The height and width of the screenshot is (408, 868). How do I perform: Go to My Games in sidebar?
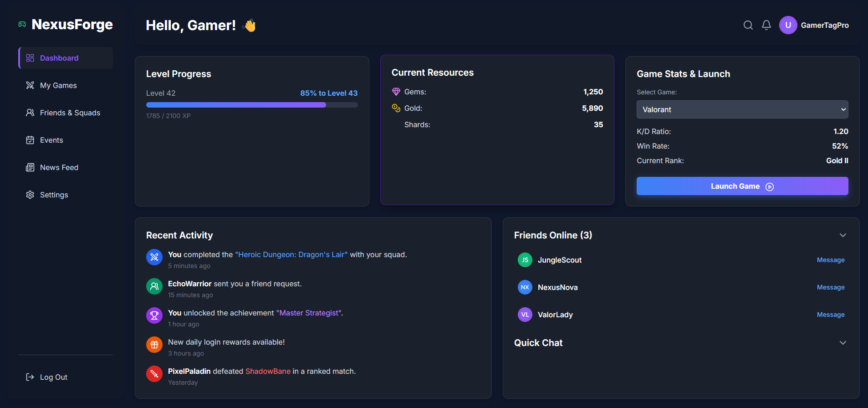(66, 85)
